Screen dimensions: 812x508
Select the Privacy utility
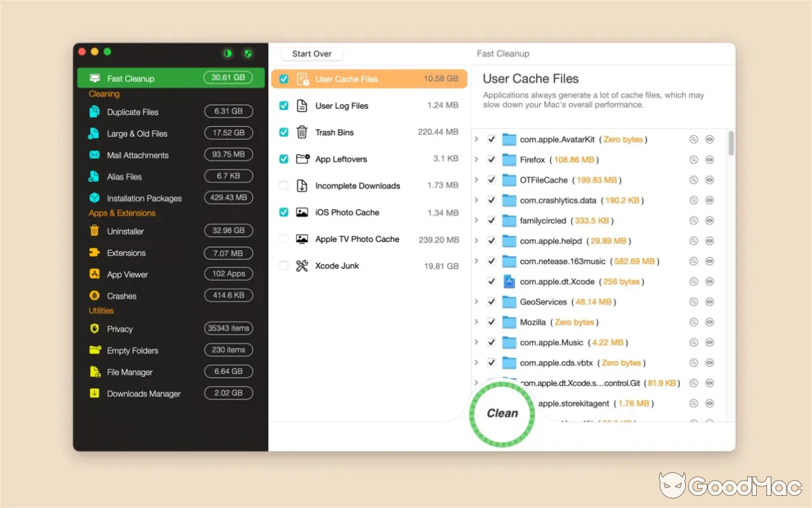pyautogui.click(x=119, y=329)
